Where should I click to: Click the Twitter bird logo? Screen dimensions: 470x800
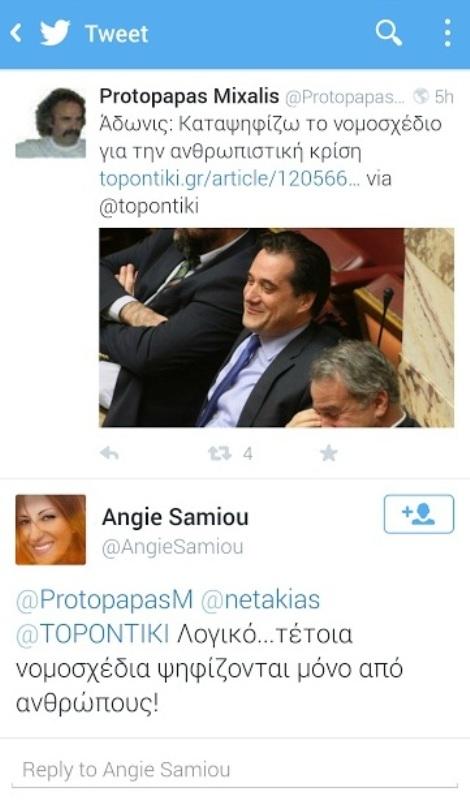pos(55,34)
